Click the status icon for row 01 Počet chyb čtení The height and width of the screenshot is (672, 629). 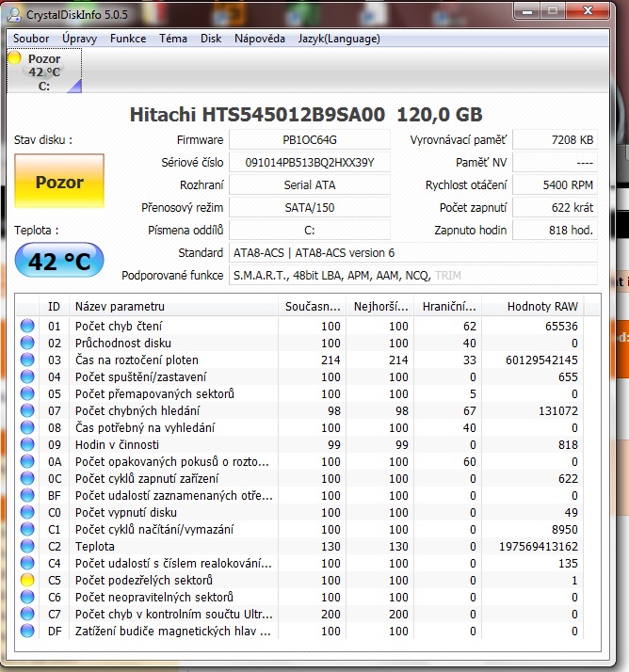coord(27,326)
